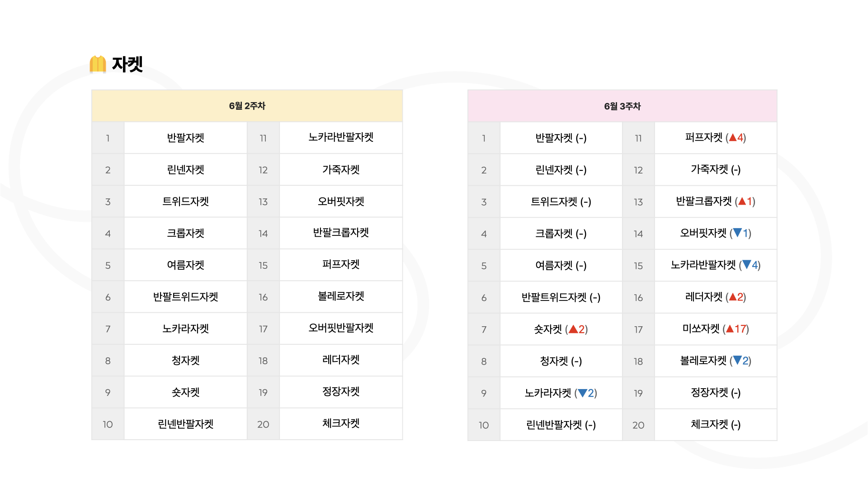The image size is (868, 488).
Task: Click the red up arrow next to 반팔크롭자켓
Action: coord(742,202)
